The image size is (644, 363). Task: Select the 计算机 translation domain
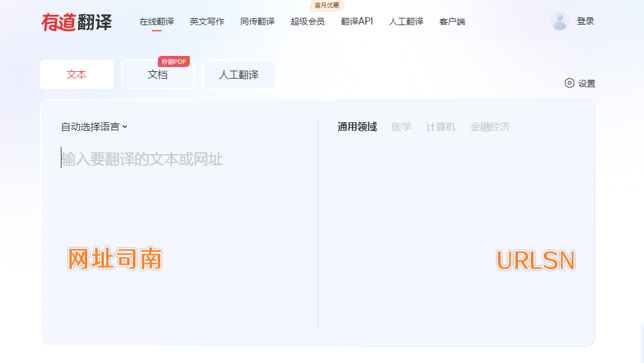440,127
